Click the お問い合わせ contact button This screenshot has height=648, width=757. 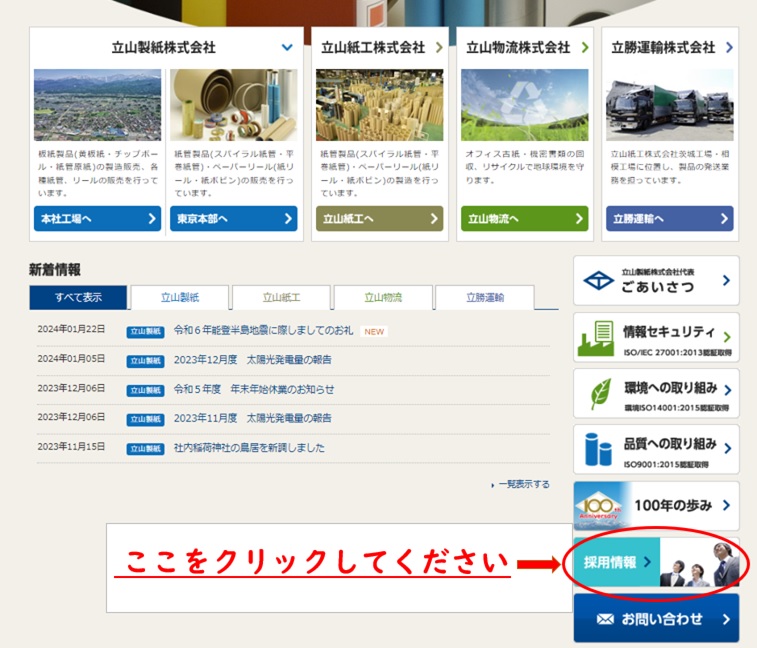click(657, 619)
